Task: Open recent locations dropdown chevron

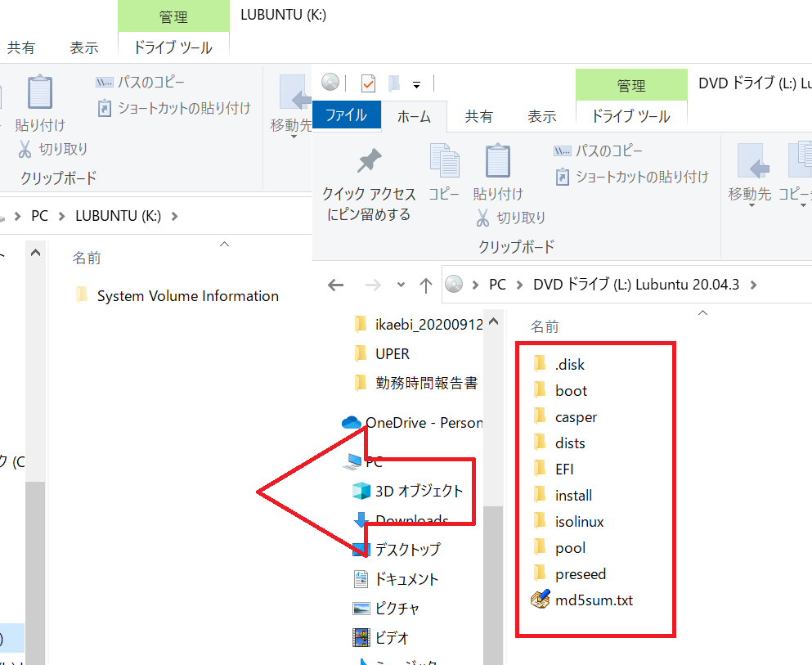Action: coord(401,285)
